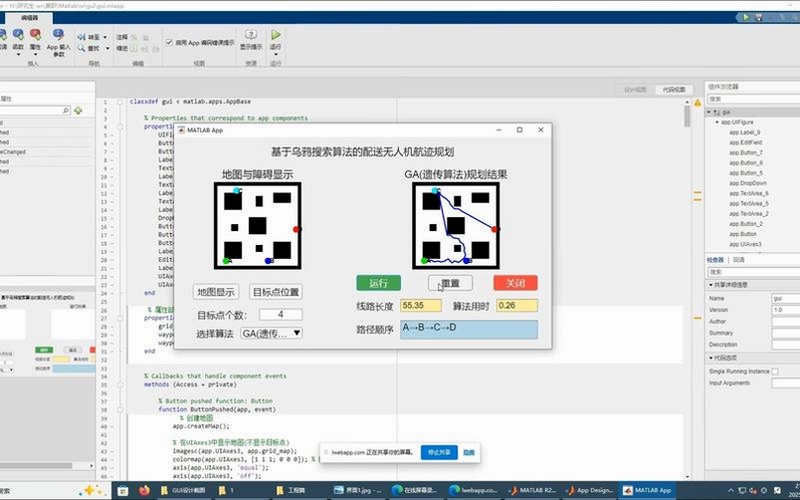This screenshot has width=800, height=500.
Task: Select app.TextArea_5 in component tree
Action: [748, 204]
